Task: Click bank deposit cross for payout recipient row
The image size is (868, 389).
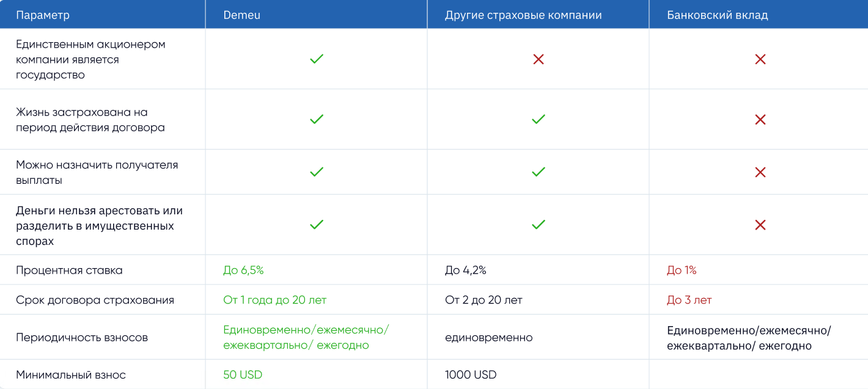Action: point(760,172)
